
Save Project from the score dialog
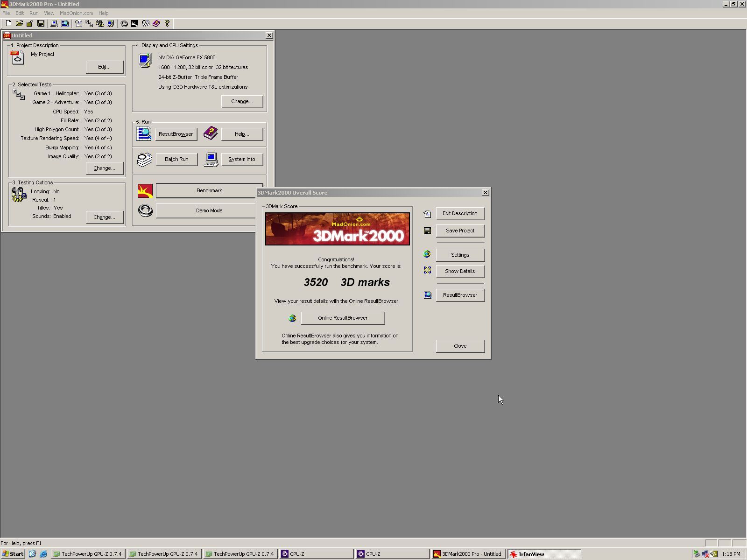460,231
